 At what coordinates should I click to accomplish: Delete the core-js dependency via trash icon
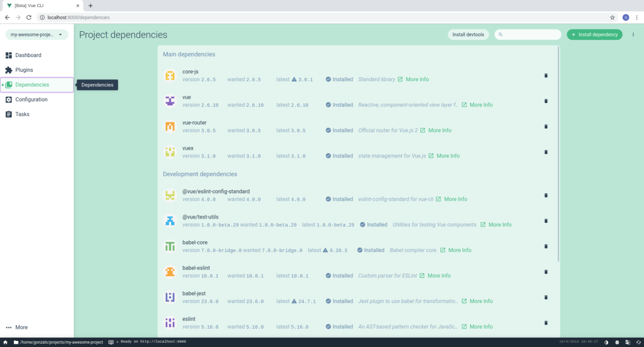tap(546, 76)
